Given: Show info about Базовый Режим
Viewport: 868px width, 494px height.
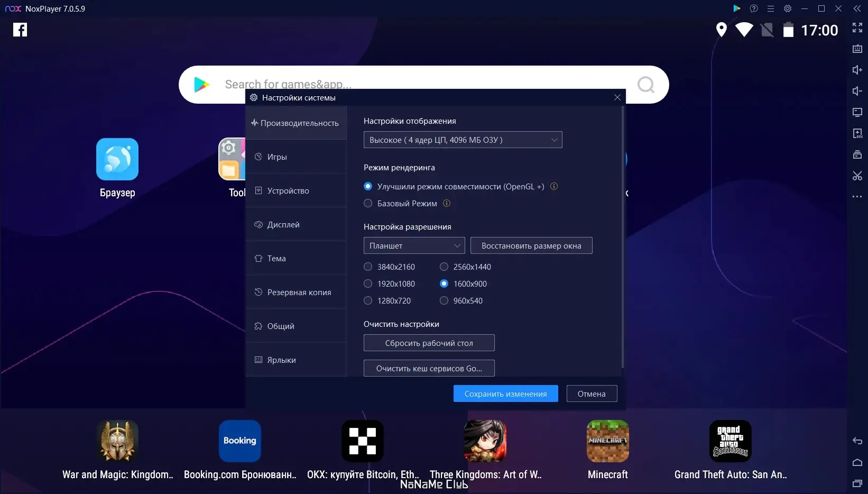Looking at the screenshot, I should point(447,203).
